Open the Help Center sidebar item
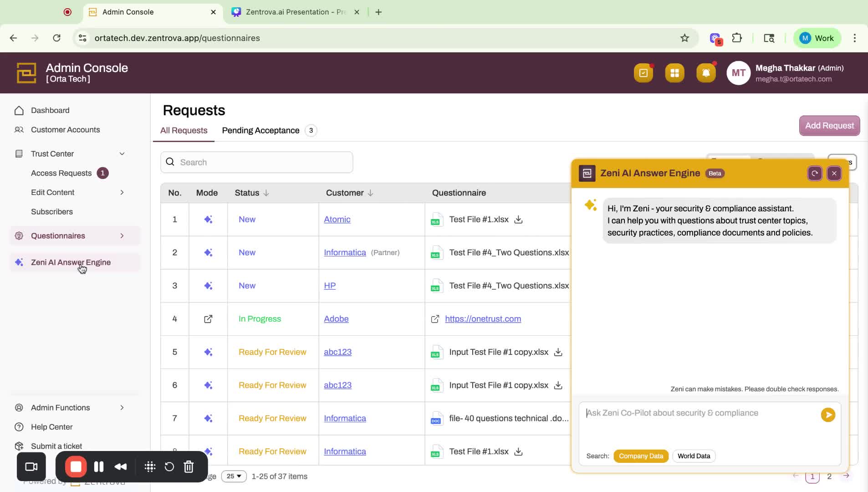 (51, 427)
